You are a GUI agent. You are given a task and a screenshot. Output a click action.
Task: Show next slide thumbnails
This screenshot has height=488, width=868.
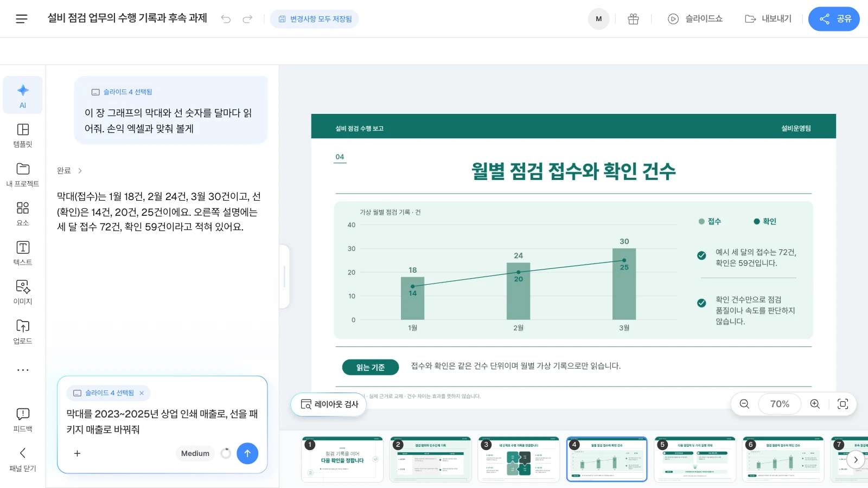pos(856,460)
